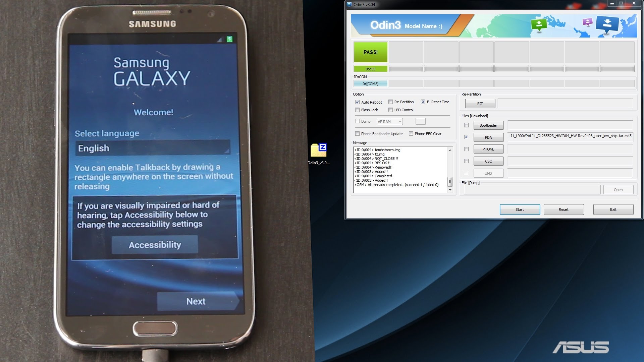The image size is (644, 362).
Task: Click the Reset button in Odin3
Action: pyautogui.click(x=563, y=209)
